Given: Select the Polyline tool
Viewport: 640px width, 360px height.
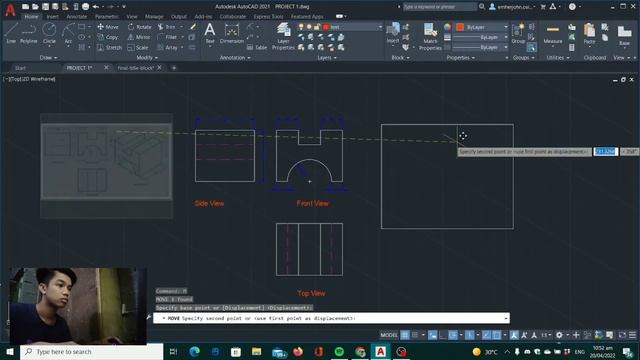Looking at the screenshot, I should tap(29, 33).
